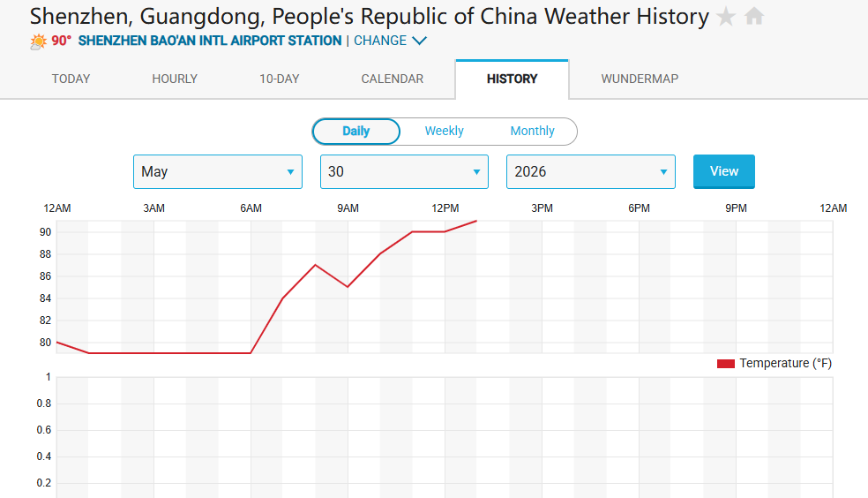The image size is (868, 498).
Task: Click the home icon next to star
Action: 754,16
